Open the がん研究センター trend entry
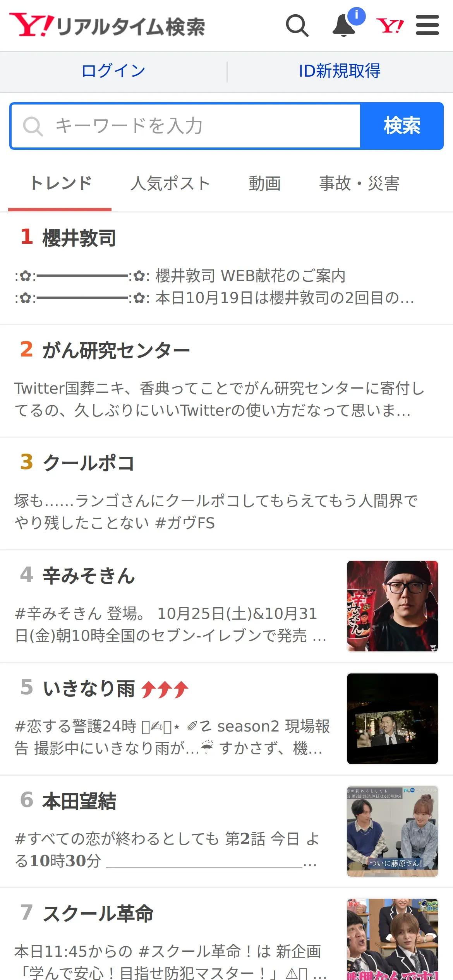Image resolution: width=453 pixels, height=980 pixels. tap(226, 381)
